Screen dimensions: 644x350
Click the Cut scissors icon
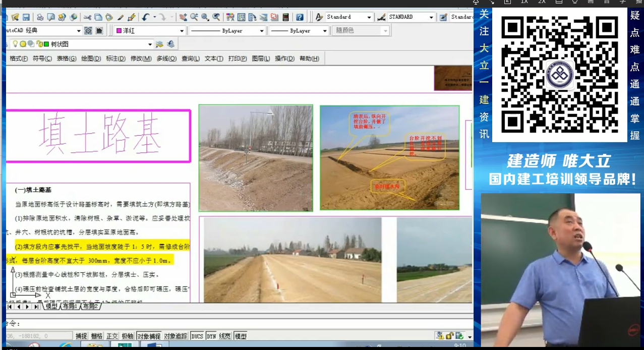(x=87, y=17)
